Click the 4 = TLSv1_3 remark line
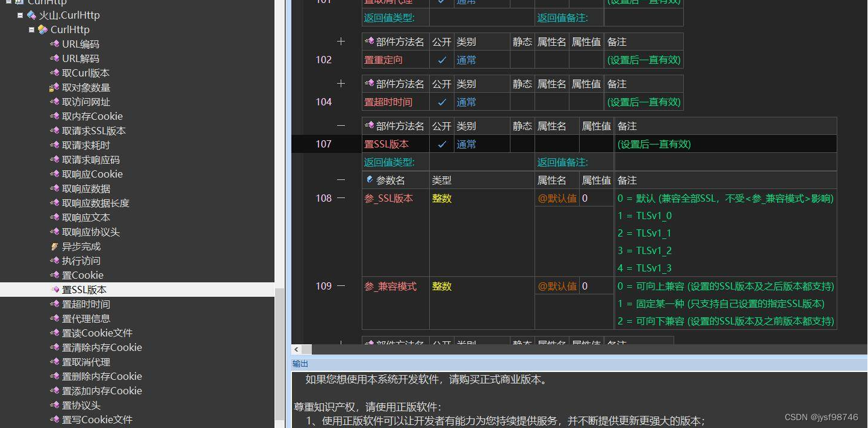Viewport: 868px width, 428px height. pyautogui.click(x=645, y=268)
